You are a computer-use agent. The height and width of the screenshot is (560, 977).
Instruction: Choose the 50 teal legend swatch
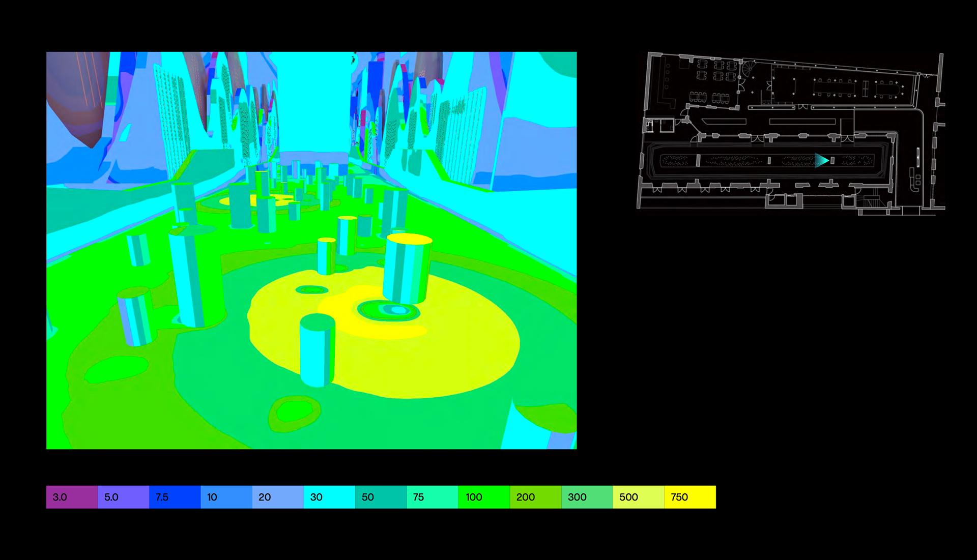(381, 497)
